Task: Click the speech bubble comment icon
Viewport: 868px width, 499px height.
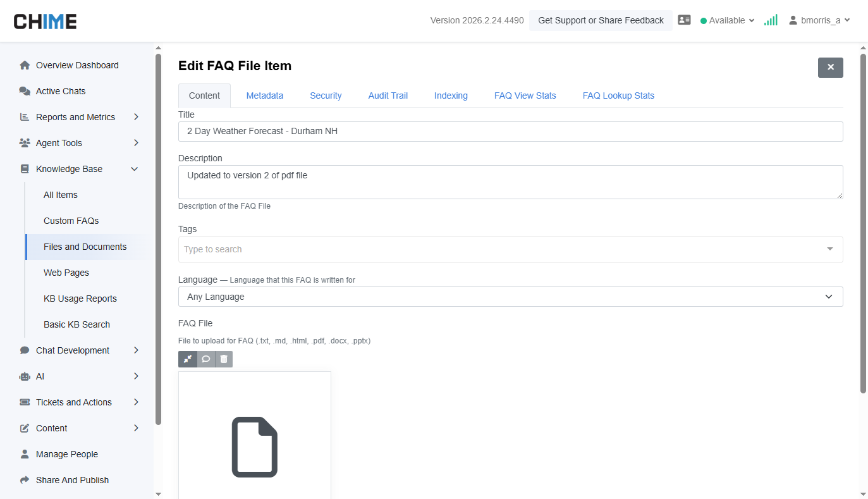Action: point(206,359)
